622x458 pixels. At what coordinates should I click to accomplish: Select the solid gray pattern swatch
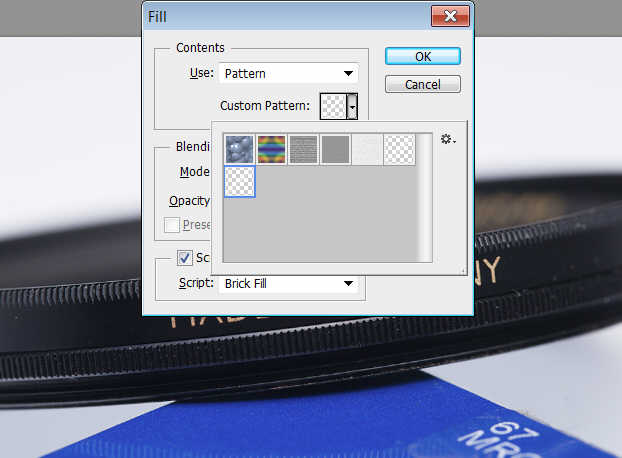(x=335, y=149)
